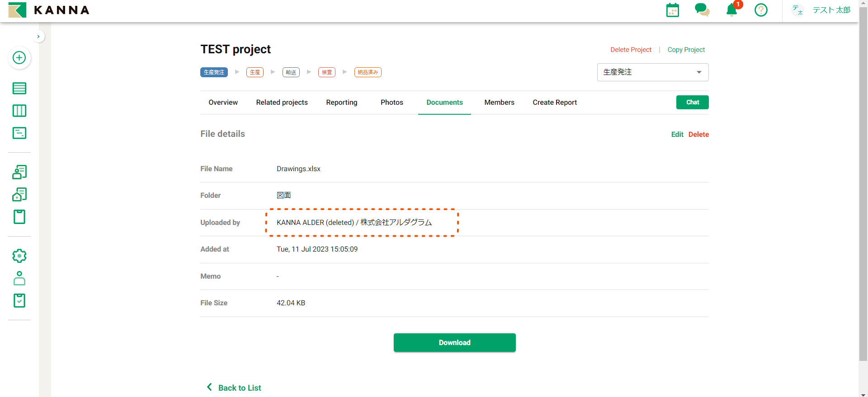Select the 納品済み status tag
868x397 pixels.
point(368,72)
